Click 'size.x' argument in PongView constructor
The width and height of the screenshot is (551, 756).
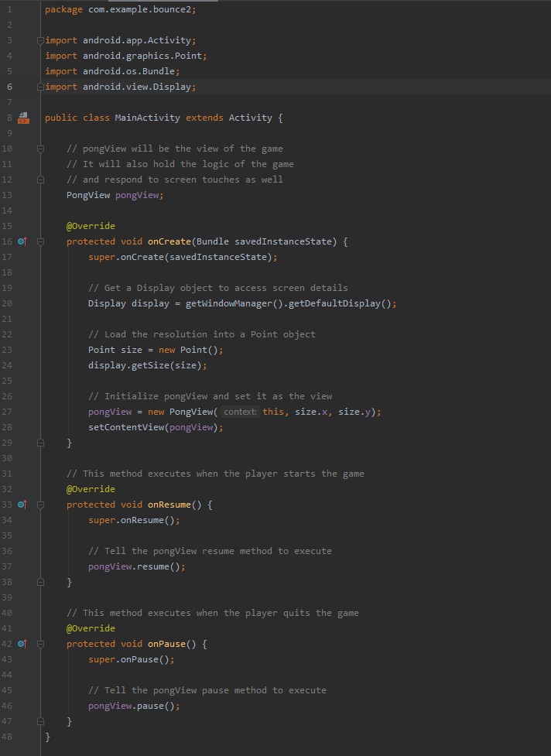coord(311,412)
